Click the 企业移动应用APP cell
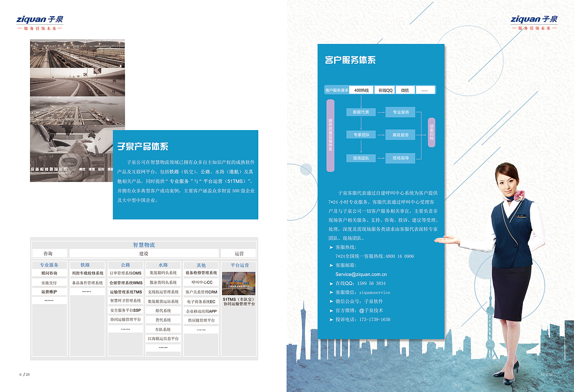 tap(201, 311)
